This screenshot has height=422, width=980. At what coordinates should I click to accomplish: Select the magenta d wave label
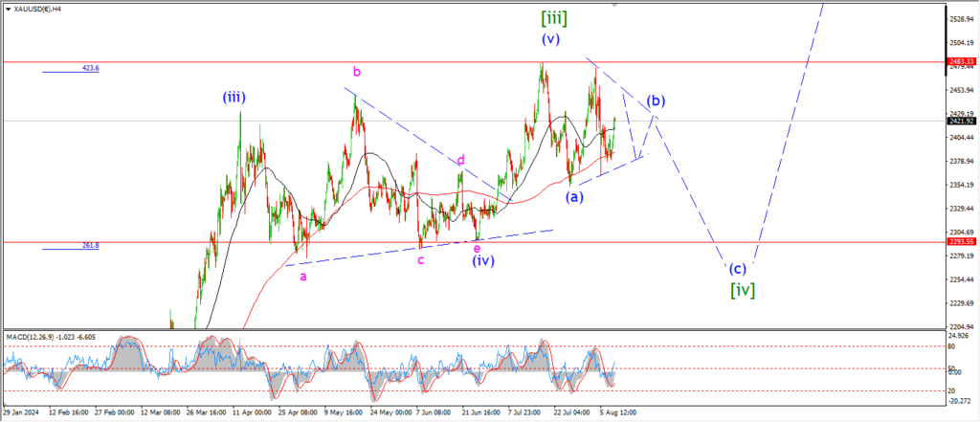(460, 160)
